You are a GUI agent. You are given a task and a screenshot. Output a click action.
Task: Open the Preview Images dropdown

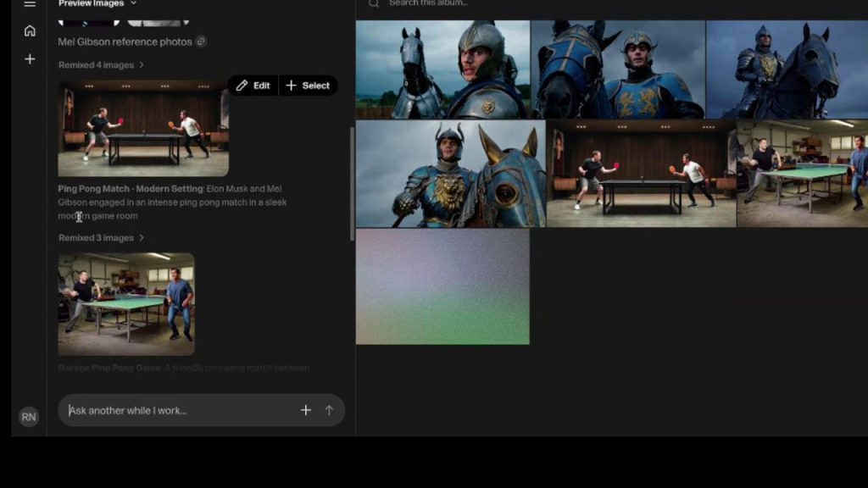[97, 3]
